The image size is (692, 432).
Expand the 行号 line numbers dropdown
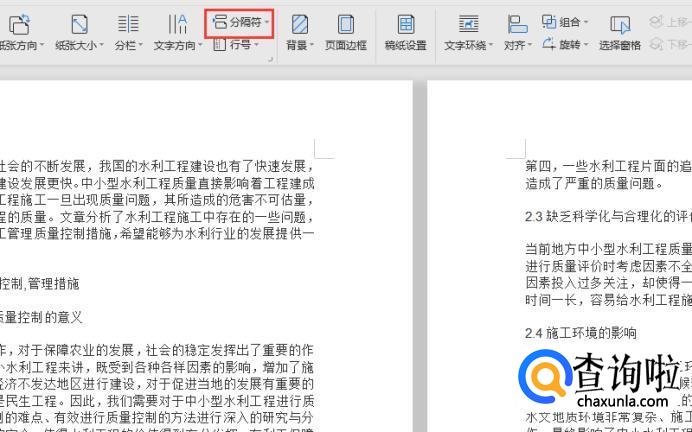click(256, 45)
